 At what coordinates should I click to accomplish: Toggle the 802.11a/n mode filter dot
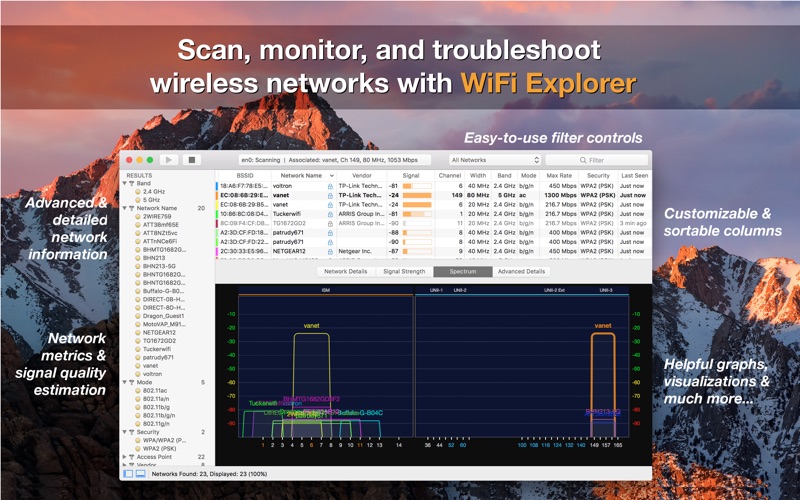[138, 399]
